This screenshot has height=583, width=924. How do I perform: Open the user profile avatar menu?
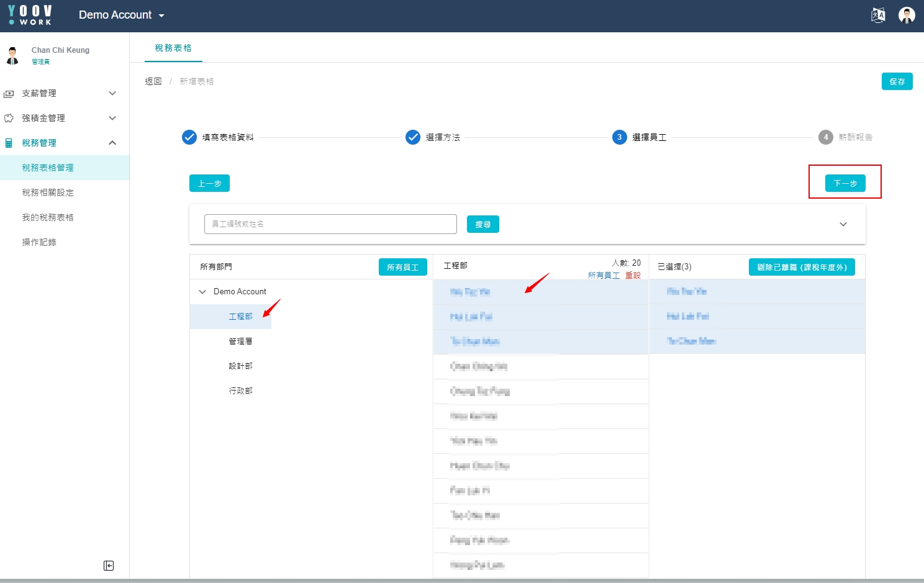(907, 16)
